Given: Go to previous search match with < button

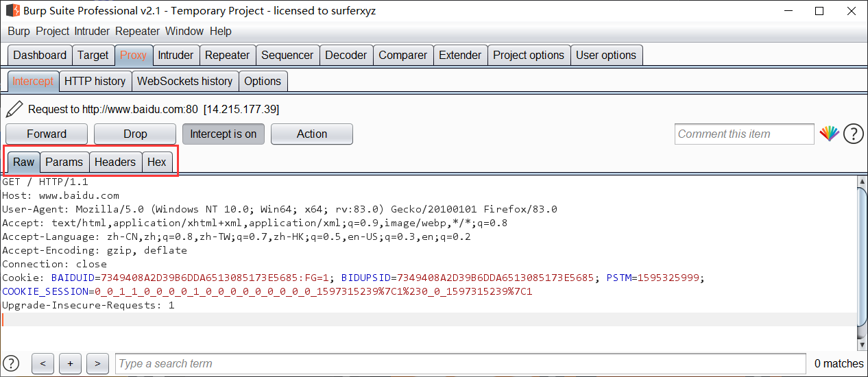Looking at the screenshot, I should [43, 363].
